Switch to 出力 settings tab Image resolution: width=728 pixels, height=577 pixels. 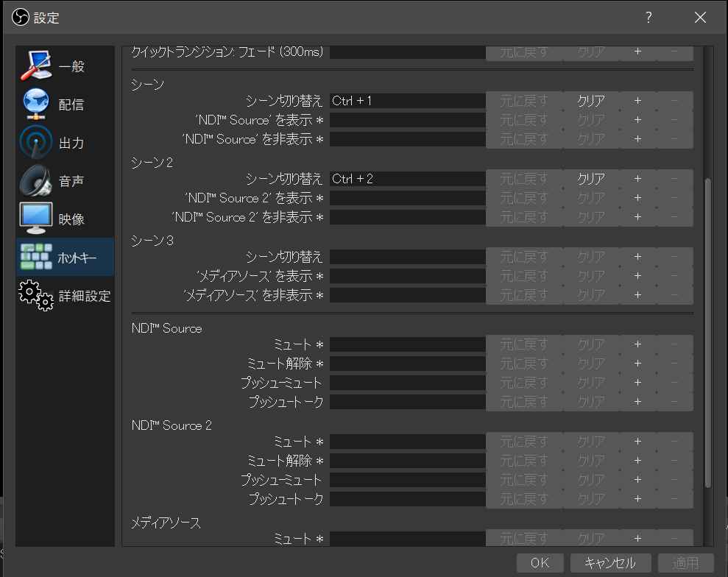tap(65, 142)
